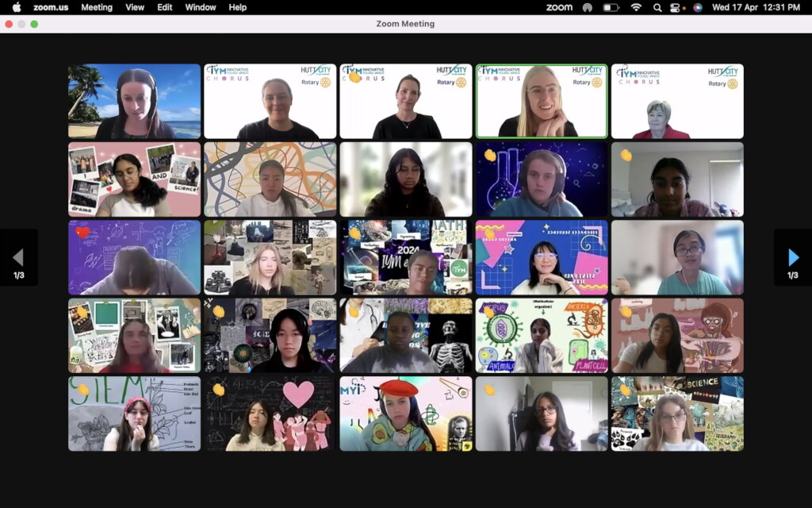Click the zoom status item in menu bar
The height and width of the screenshot is (508, 812).
559,7
